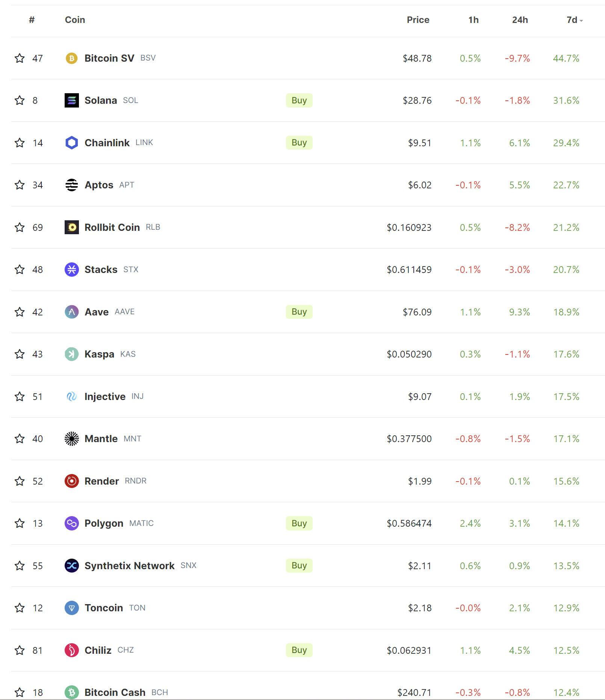Open the Aptos coin icon
The width and height of the screenshot is (605, 700).
[x=71, y=185]
